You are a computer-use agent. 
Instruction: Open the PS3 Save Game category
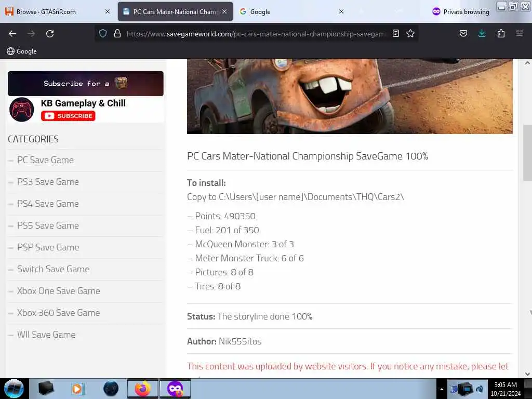[48, 182]
